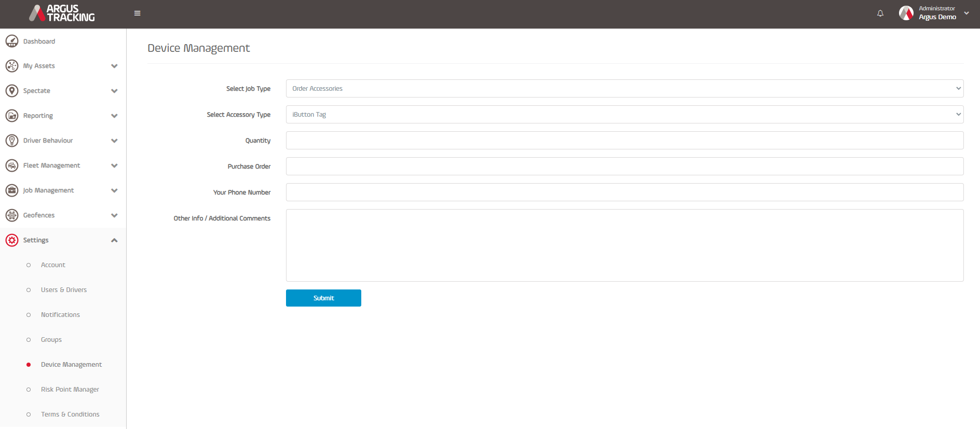Viewport: 980px width, 429px height.
Task: Click the Fleet Management label
Action: pos(51,165)
